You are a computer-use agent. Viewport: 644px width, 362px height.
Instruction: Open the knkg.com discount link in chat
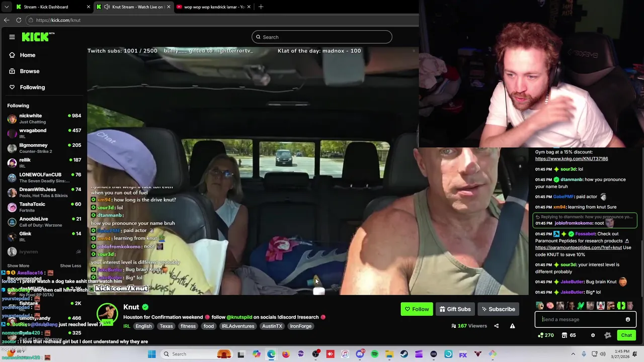point(572,159)
